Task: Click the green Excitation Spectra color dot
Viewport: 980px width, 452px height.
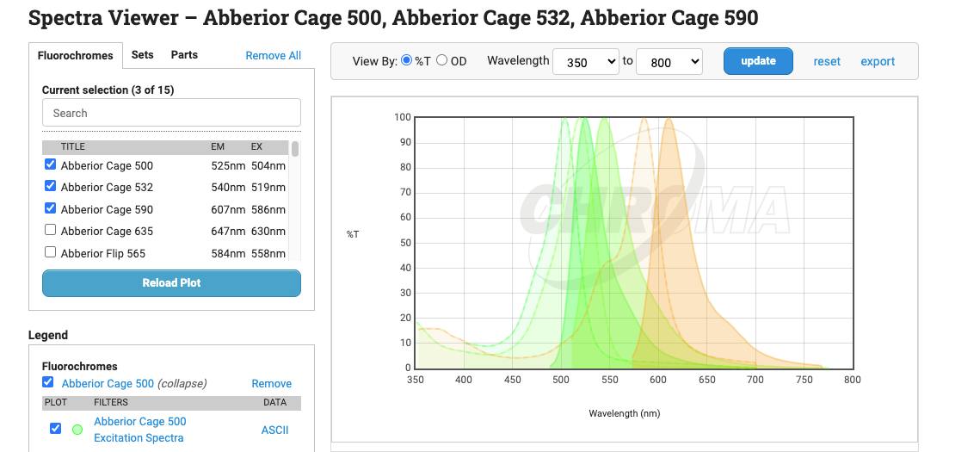Action: point(77,429)
